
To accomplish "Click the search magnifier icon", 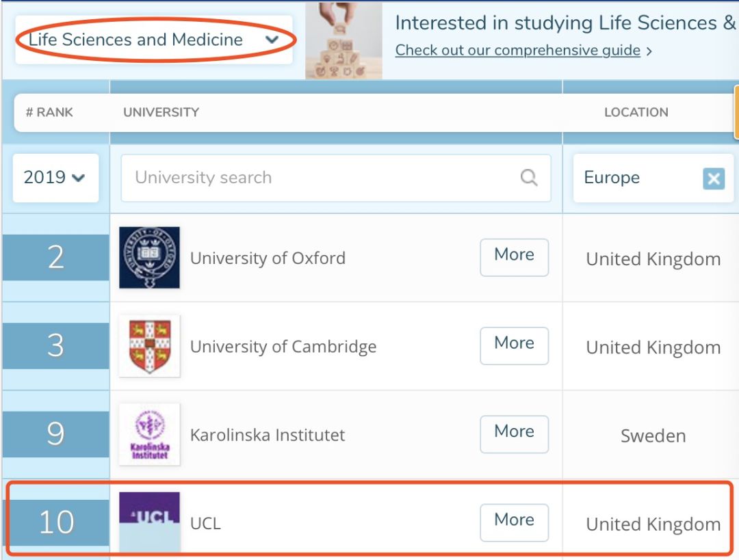I will click(528, 178).
